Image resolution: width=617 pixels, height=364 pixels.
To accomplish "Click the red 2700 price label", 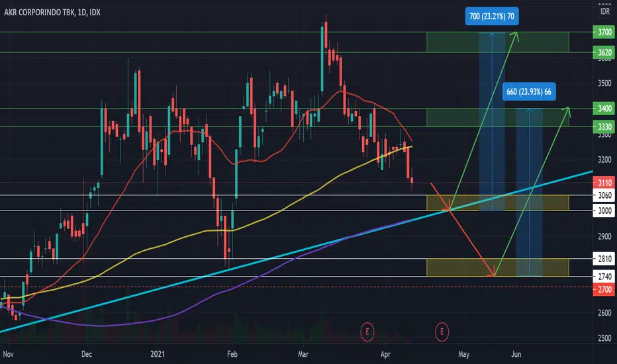I will [x=604, y=290].
